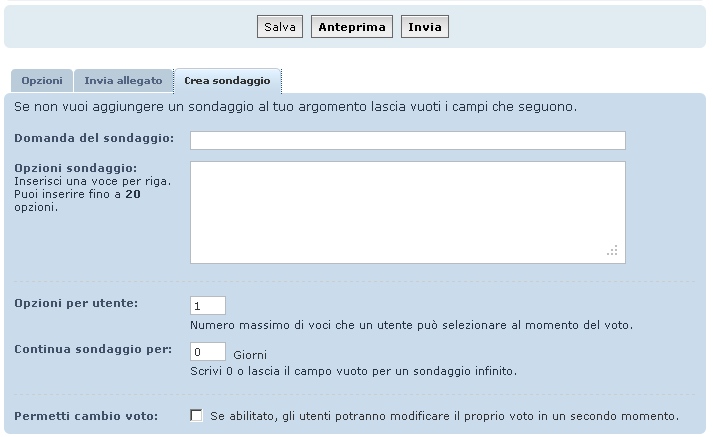Screen dimensions: 713x437
Task: Enable the Permetti cambio voto checkbox
Action: [x=197, y=415]
